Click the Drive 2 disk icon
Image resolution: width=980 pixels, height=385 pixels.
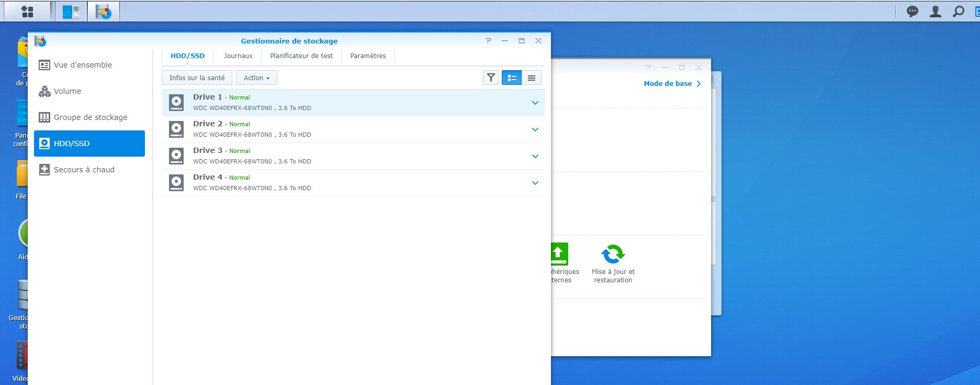click(176, 129)
